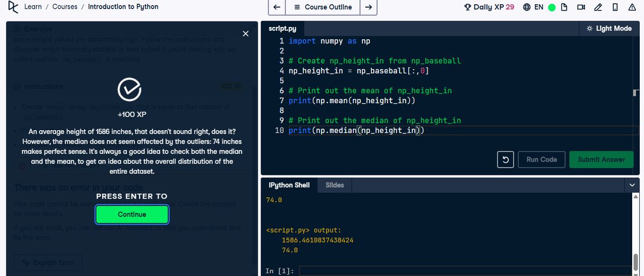Screen dimensions: 644x276
Task: Click code line 7 print np.mean
Action: point(352,101)
